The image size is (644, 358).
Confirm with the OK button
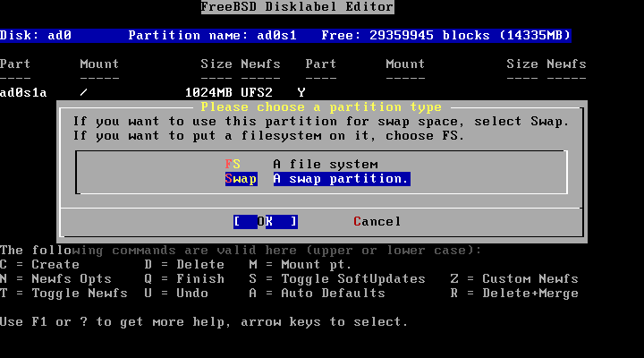pos(266,222)
